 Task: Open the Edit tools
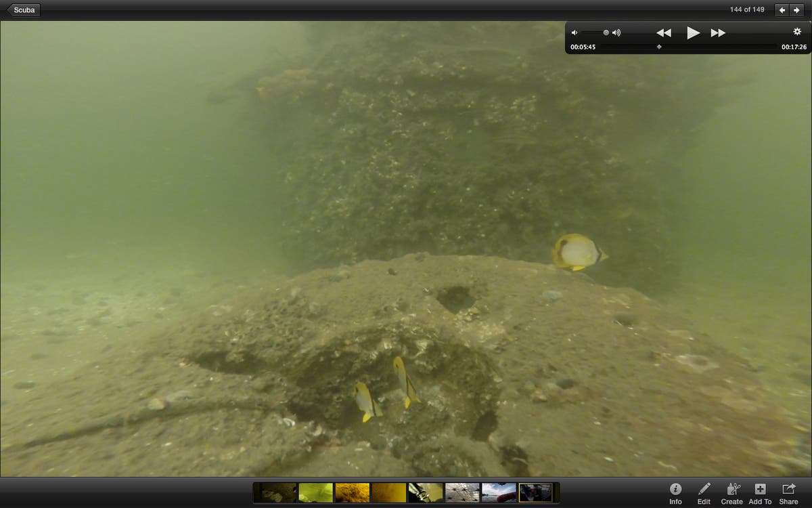[704, 493]
